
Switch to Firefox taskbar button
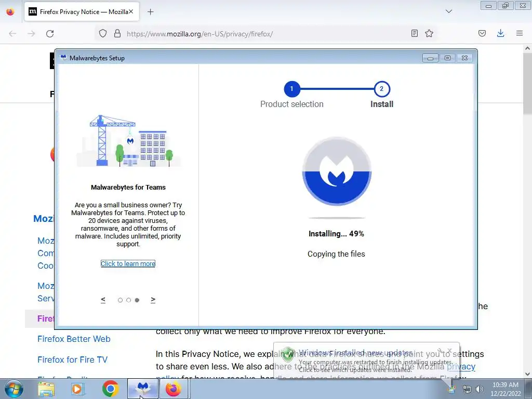pyautogui.click(x=174, y=389)
